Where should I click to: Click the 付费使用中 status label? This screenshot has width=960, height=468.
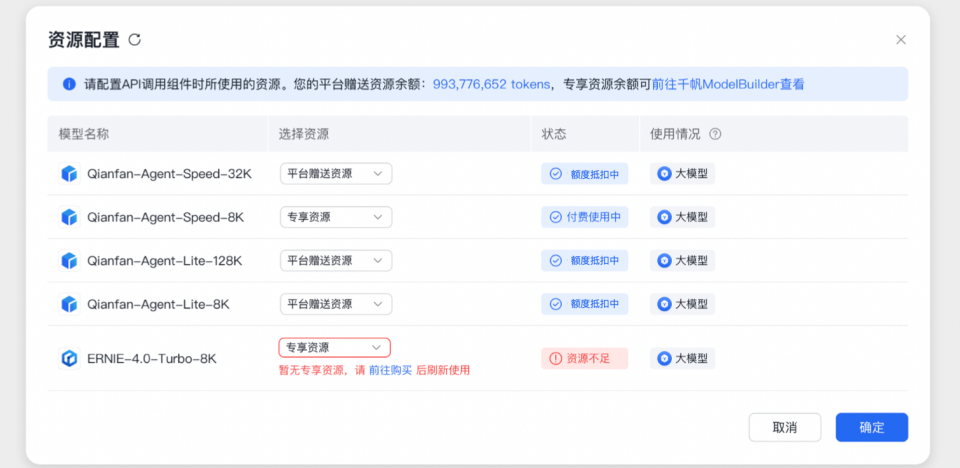[x=593, y=217]
